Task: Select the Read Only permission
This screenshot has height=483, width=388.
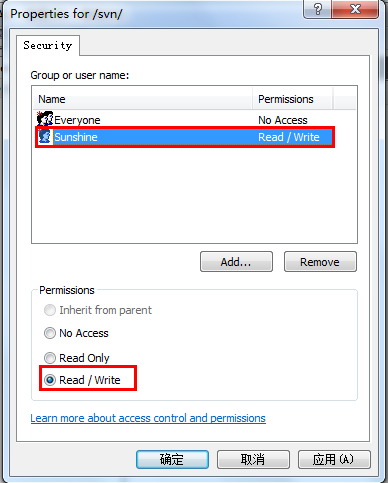Action: (50, 358)
